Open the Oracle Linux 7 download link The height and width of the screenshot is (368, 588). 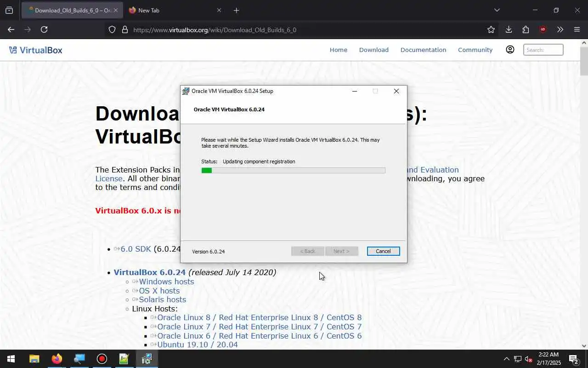tap(259, 327)
